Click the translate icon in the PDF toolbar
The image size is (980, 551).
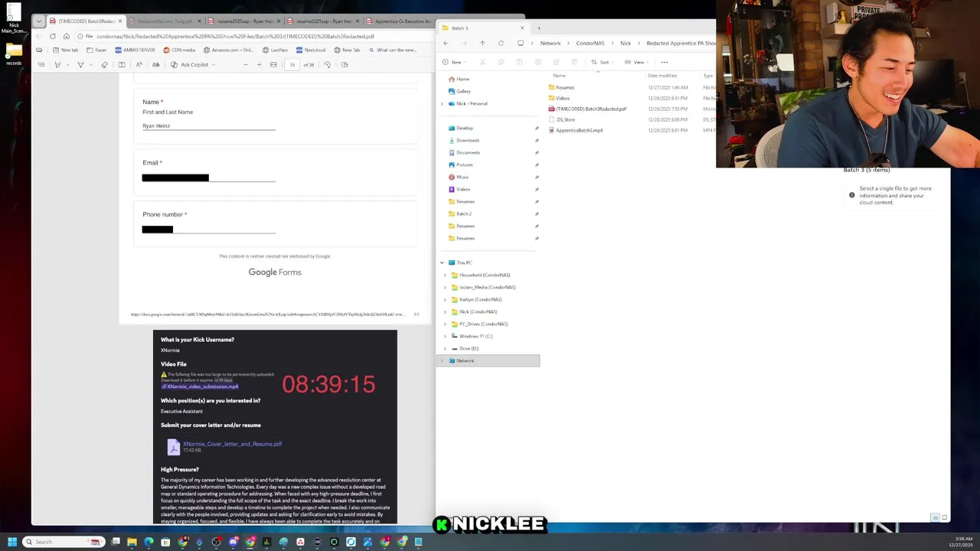[x=156, y=64]
